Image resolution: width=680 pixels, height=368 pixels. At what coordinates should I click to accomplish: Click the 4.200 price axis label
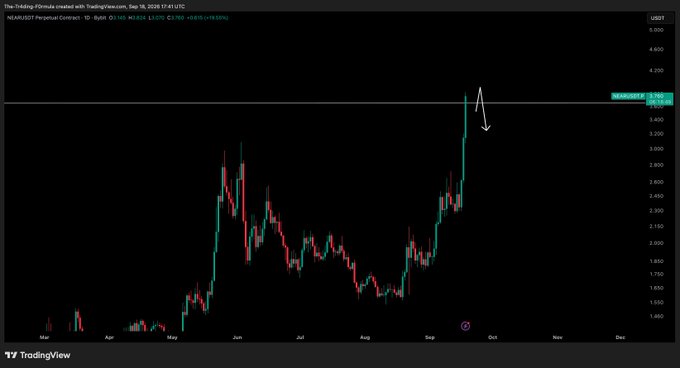657,70
